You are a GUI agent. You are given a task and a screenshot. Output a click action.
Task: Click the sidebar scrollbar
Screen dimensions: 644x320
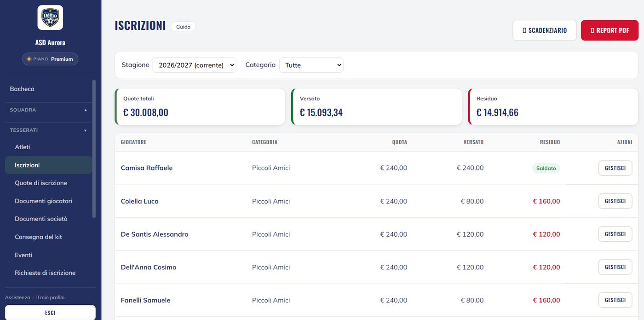(94, 149)
